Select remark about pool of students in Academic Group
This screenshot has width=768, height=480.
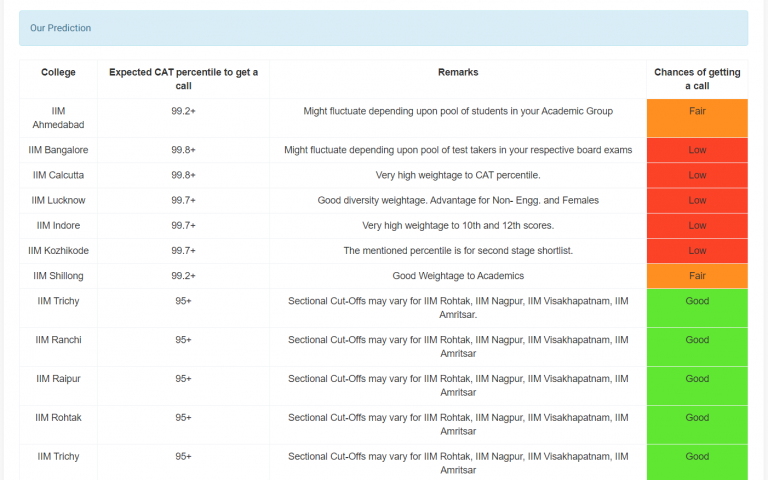(x=458, y=111)
